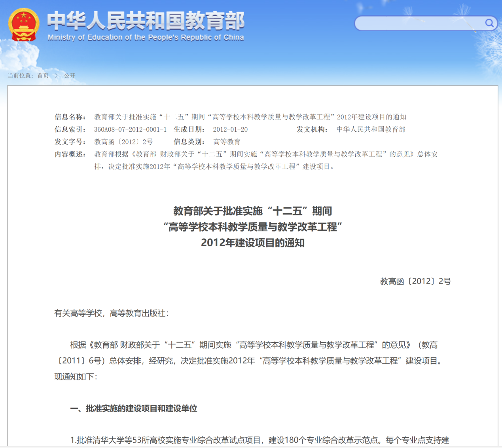Viewport: 502px width, 448px height.
Task: Click the English Ministry of Education subtitle
Action: pos(146,38)
